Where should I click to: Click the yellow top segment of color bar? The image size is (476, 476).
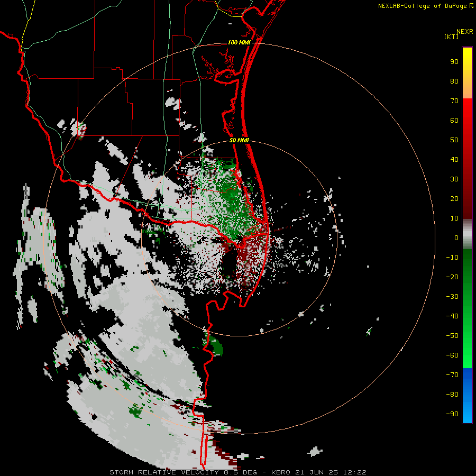click(467, 73)
